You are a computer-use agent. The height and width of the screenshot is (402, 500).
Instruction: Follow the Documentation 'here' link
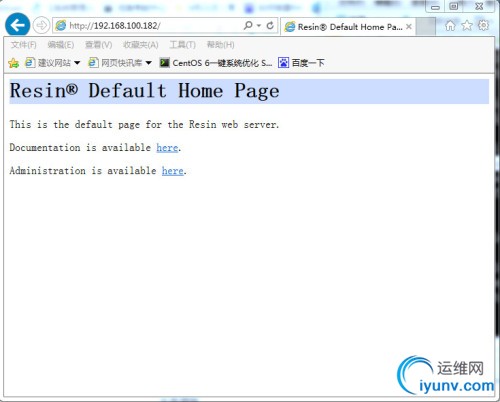pos(167,148)
